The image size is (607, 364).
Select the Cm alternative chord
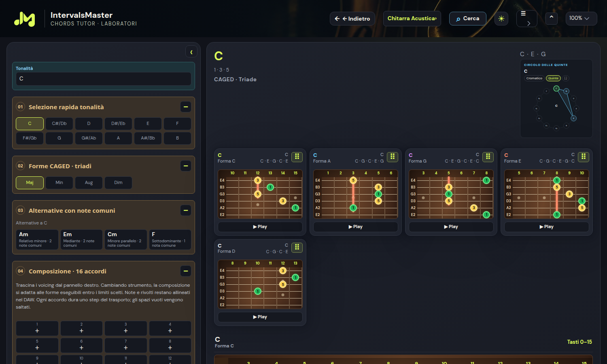tap(126, 240)
